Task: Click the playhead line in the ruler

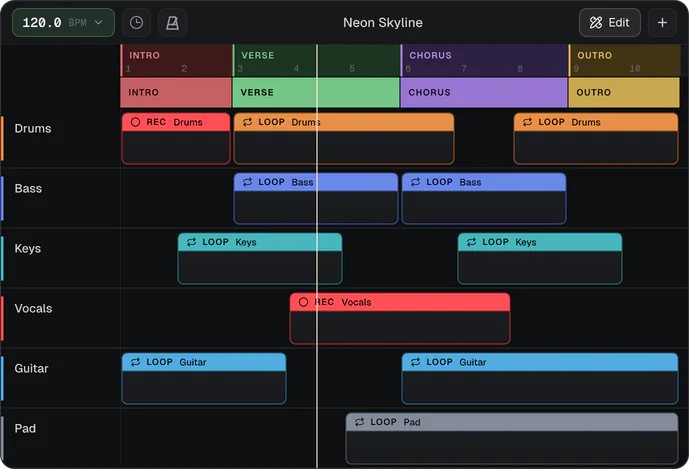Action: [317, 61]
